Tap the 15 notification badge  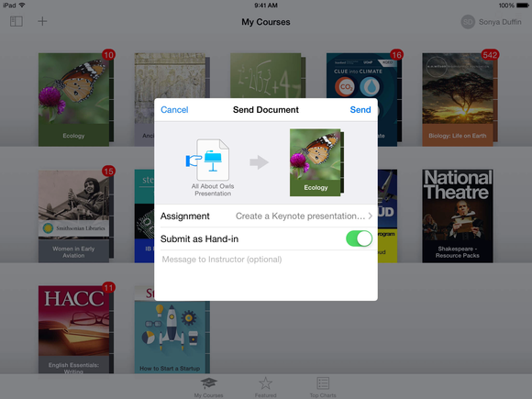pos(108,171)
